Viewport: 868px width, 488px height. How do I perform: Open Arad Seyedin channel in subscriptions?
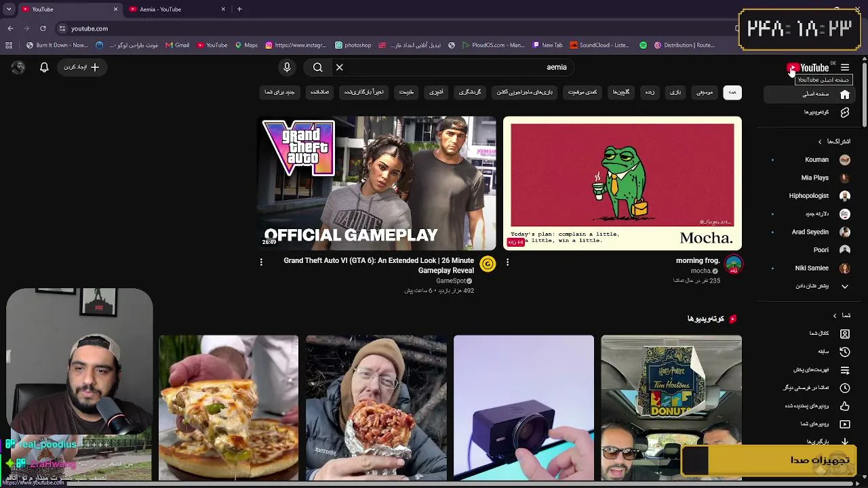809,232
